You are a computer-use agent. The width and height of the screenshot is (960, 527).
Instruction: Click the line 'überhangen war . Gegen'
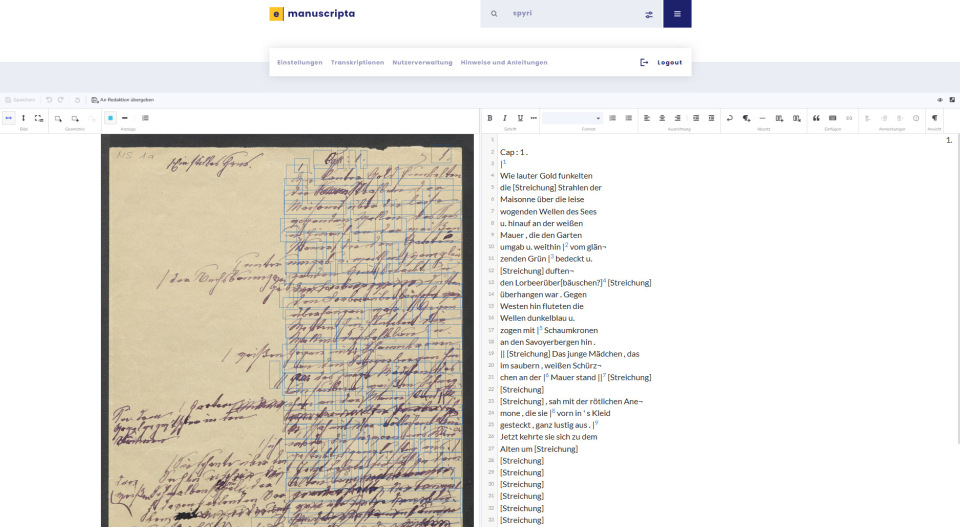[x=543, y=295]
